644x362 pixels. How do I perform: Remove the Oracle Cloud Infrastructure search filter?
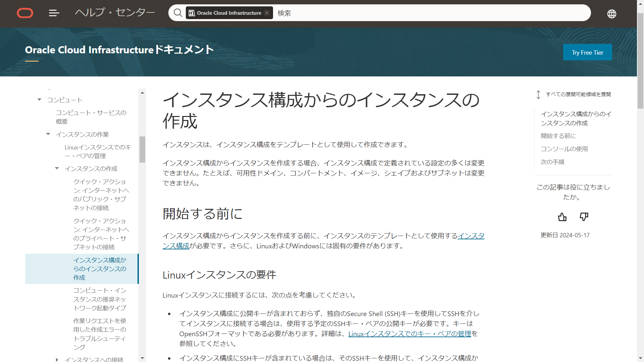tap(267, 13)
